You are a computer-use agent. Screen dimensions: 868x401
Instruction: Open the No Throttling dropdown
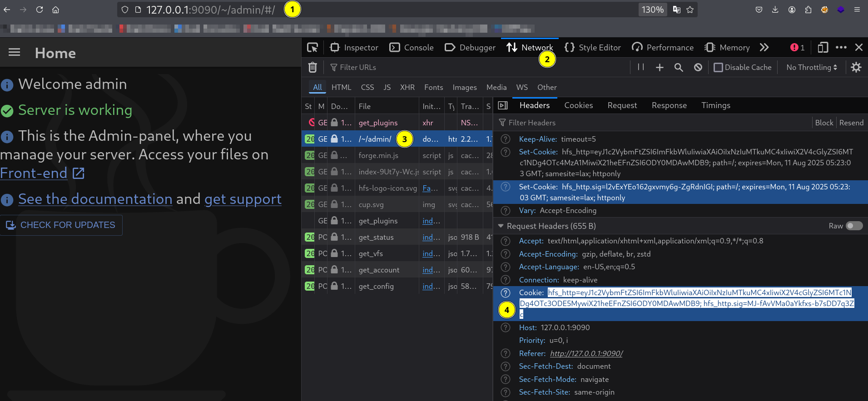(812, 67)
